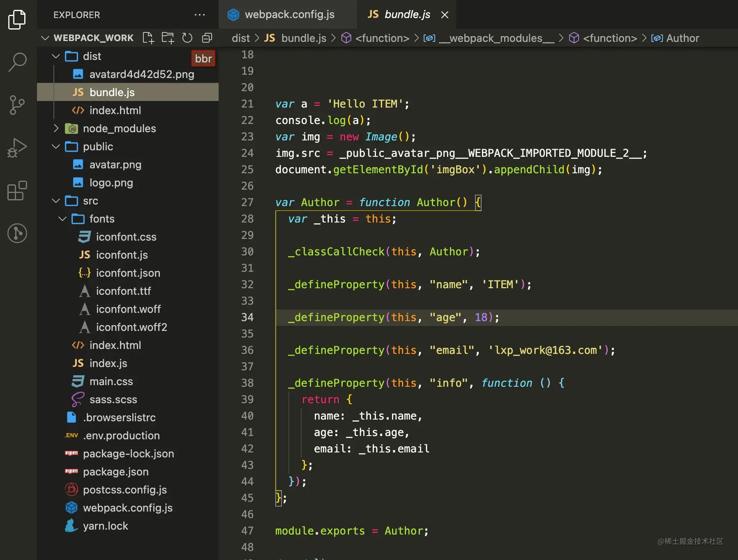Refresh the explorer file tree
Viewport: 738px width, 560px height.
click(x=187, y=38)
